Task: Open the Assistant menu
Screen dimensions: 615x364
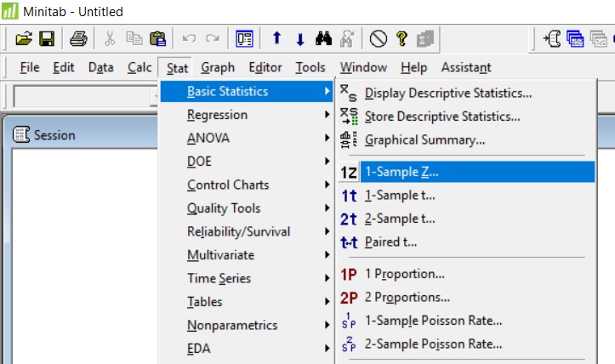Action: click(465, 67)
